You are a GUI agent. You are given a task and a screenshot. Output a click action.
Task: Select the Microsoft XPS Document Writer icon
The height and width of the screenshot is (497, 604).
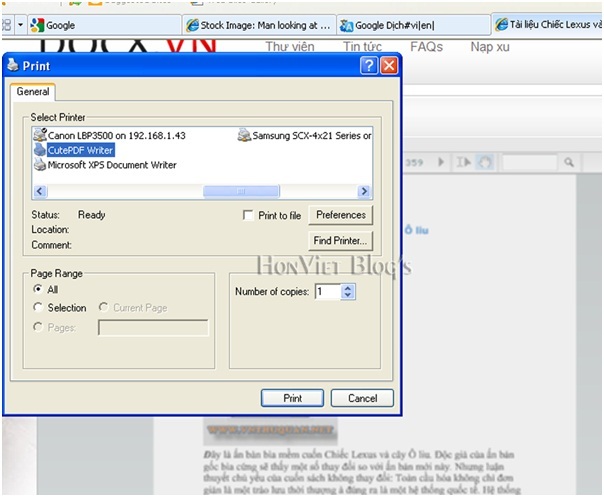40,165
